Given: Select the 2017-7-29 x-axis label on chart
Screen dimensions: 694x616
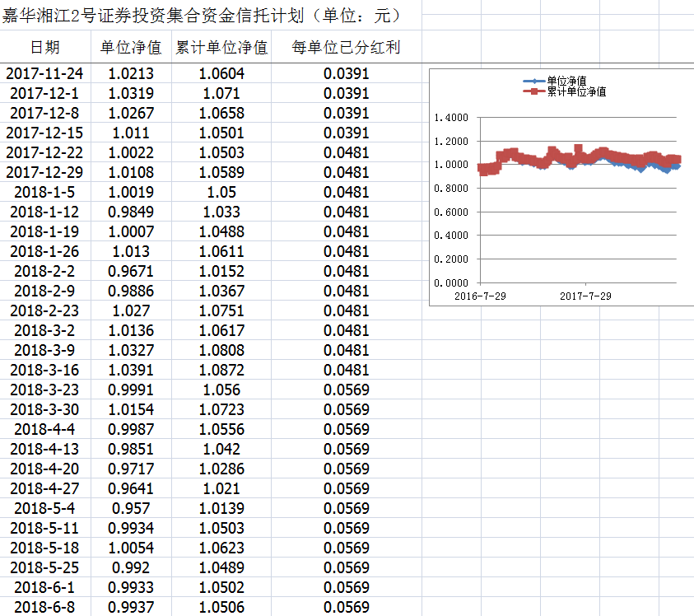Looking at the screenshot, I should pos(585,296).
